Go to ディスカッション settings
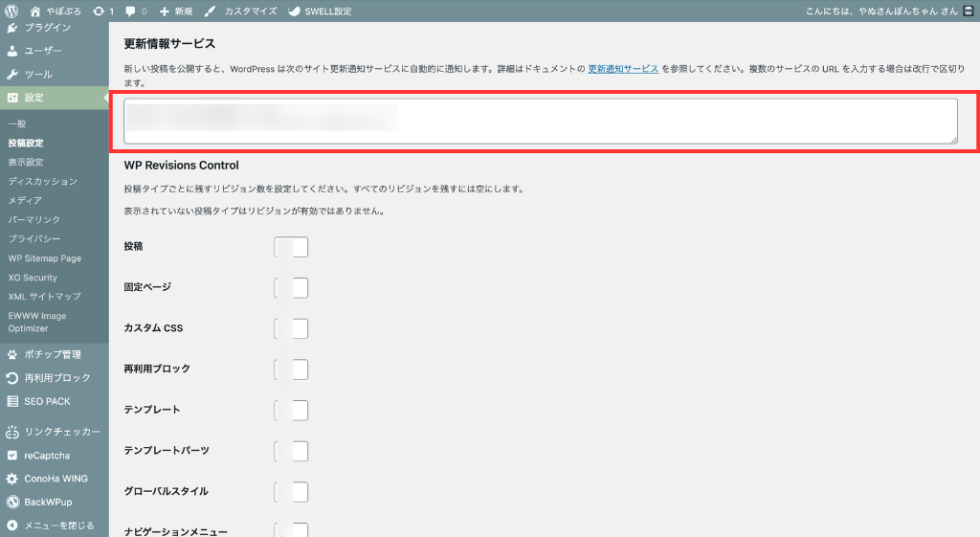 click(42, 181)
